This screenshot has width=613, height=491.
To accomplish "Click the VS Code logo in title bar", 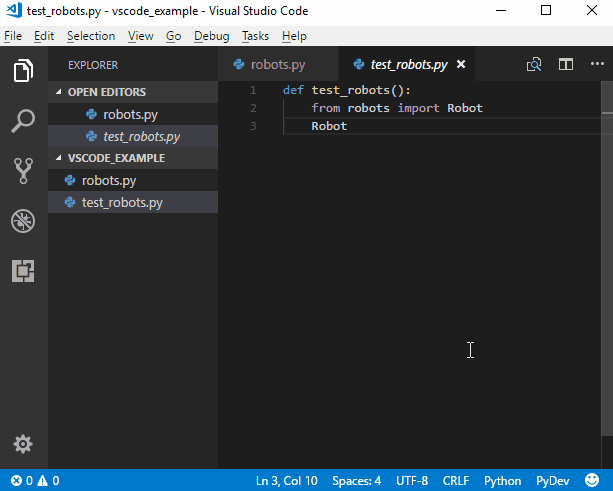I will (14, 11).
